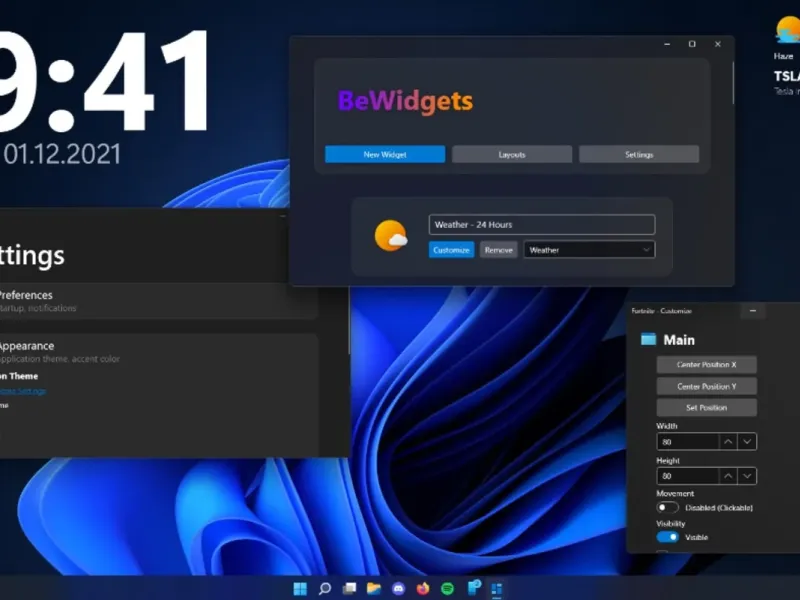Click the blue link under Theme heading
The image size is (800, 600).
point(23,391)
